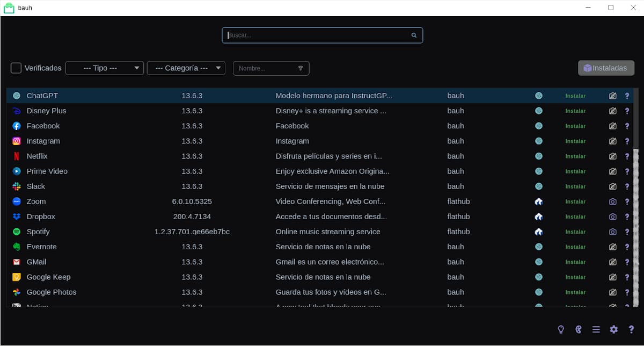Image resolution: width=644 pixels, height=346 pixels.
Task: Open the Categoría dropdown
Action: point(186,68)
